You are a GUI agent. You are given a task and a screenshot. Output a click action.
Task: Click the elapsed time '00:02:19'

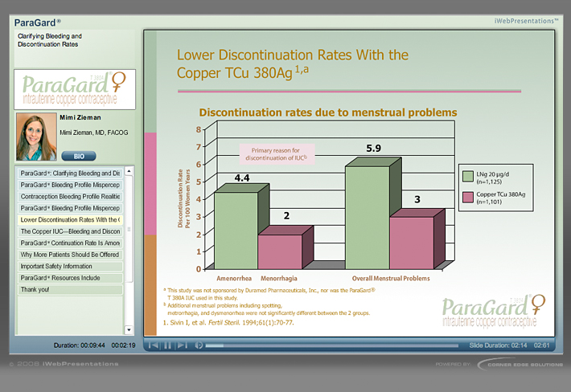click(x=123, y=345)
